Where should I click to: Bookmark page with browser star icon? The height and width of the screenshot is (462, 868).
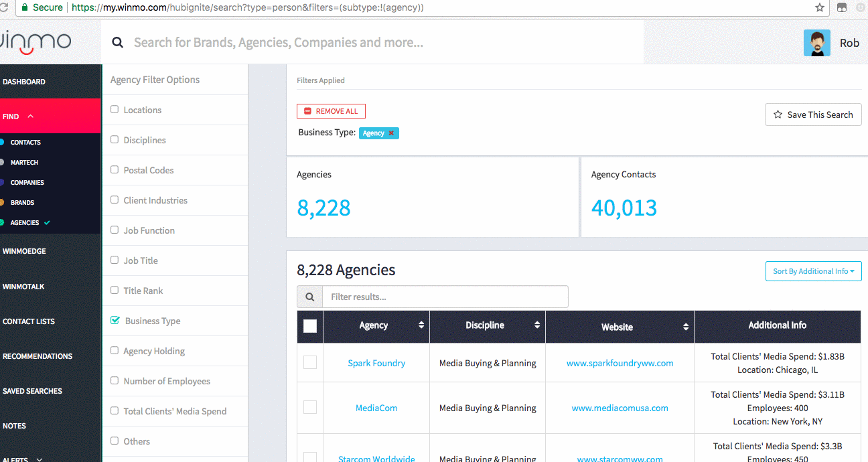819,7
